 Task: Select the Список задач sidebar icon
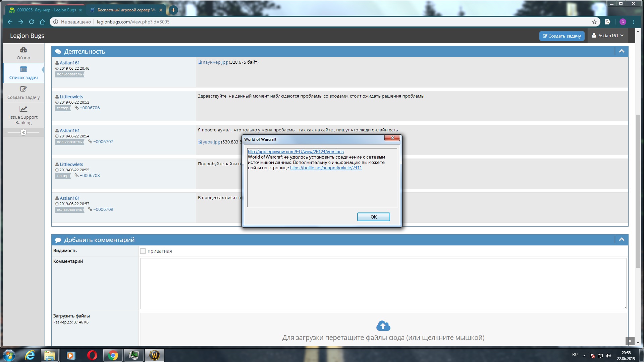pyautogui.click(x=23, y=70)
